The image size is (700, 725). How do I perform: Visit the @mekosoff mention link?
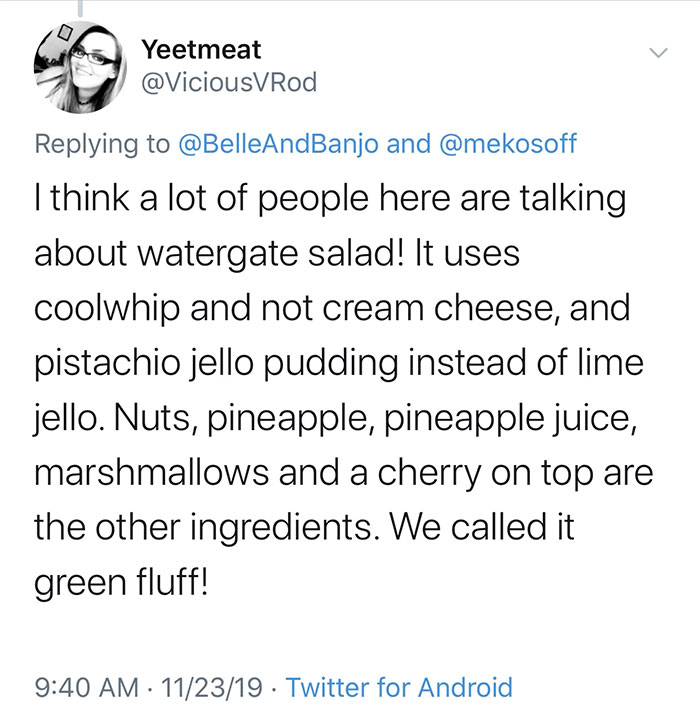pyautogui.click(x=507, y=144)
